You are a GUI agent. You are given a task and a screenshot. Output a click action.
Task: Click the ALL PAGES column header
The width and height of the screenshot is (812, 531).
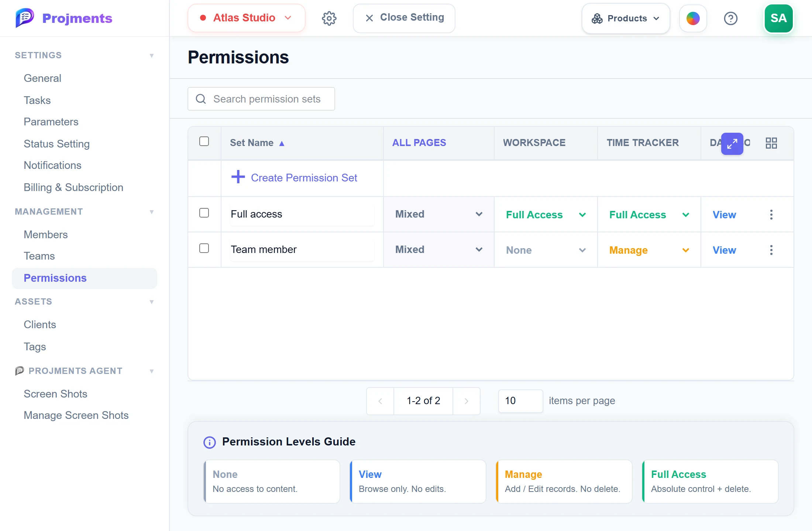(x=419, y=143)
